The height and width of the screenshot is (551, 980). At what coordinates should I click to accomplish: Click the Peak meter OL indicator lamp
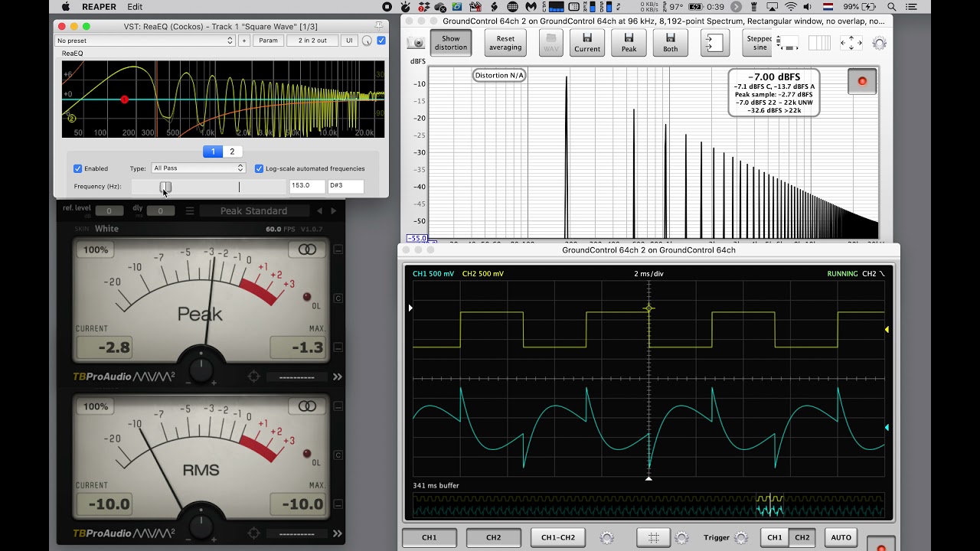tap(307, 297)
